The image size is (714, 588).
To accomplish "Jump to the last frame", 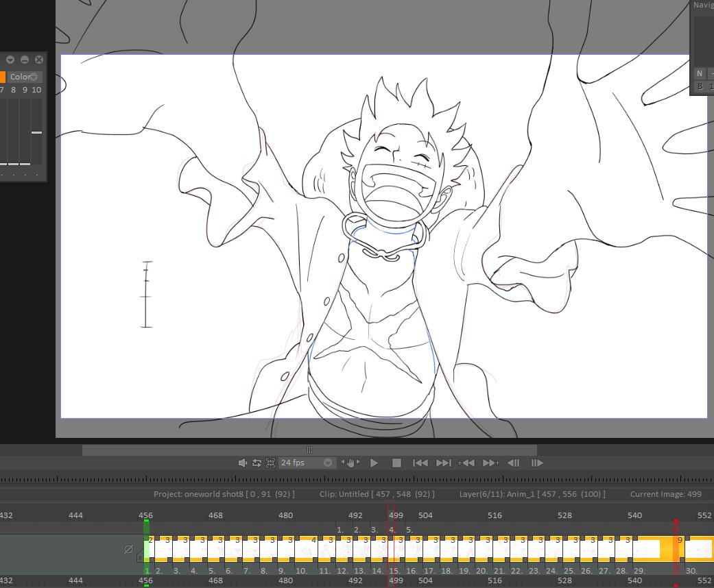I will (x=444, y=463).
